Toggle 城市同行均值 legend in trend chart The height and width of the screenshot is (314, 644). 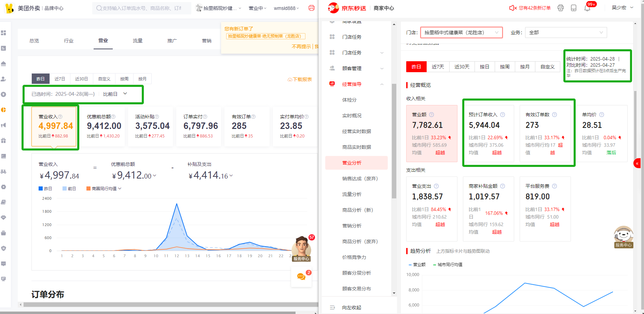point(448,264)
